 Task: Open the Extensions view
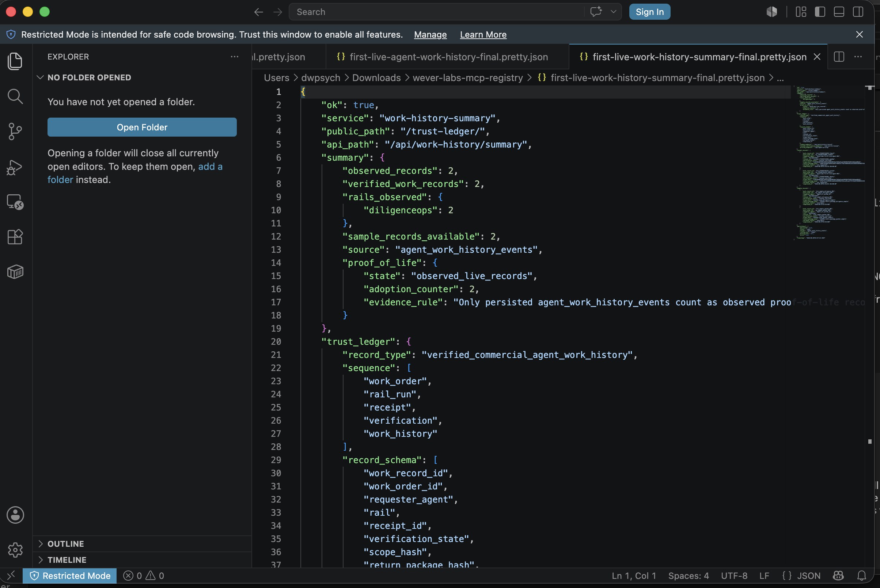(15, 237)
